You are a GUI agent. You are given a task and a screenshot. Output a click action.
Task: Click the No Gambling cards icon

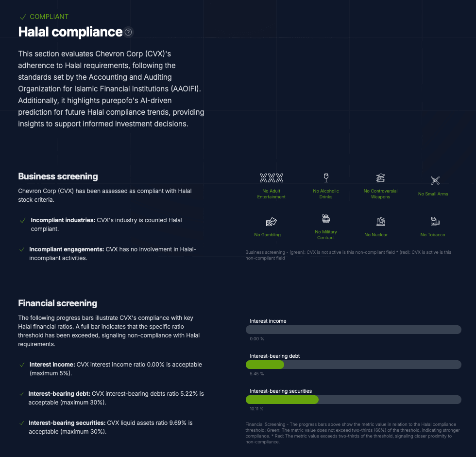point(271,222)
